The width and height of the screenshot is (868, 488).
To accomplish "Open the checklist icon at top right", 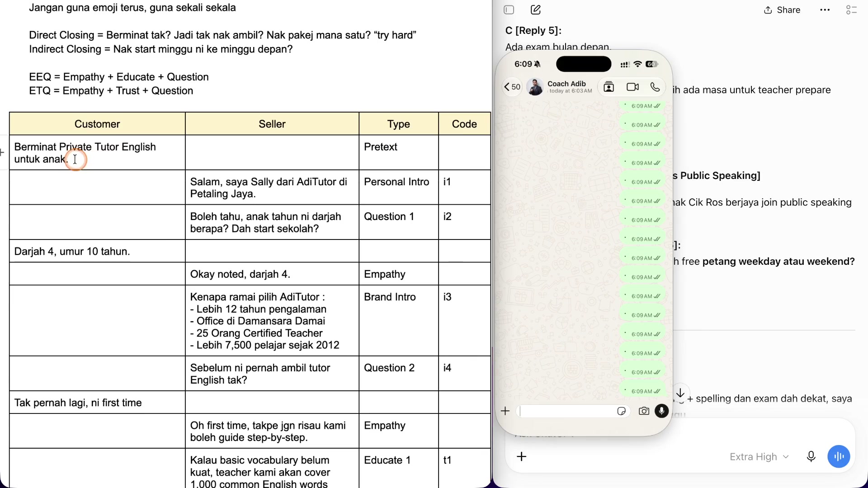I will [x=851, y=10].
